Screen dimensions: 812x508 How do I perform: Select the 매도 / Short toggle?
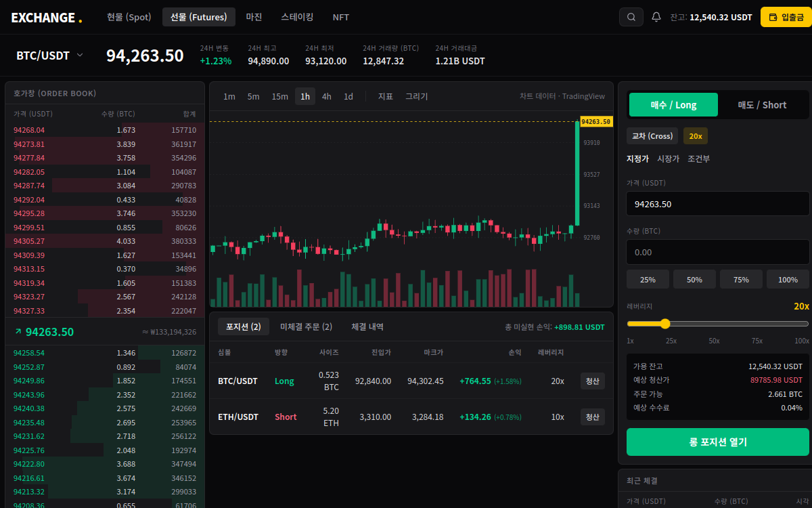[x=762, y=105]
